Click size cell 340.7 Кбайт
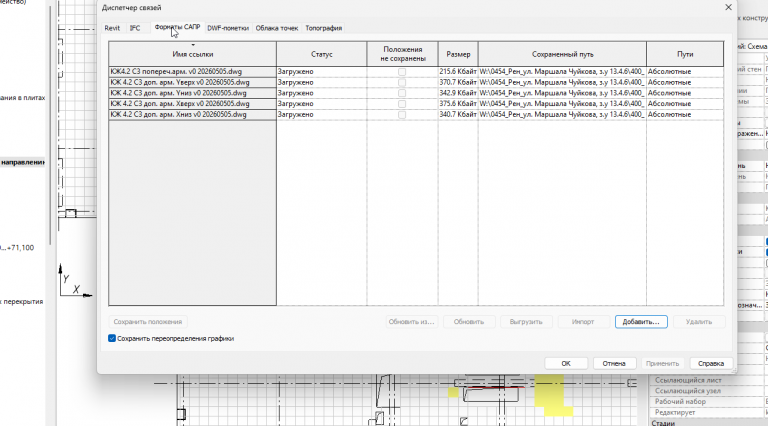Viewport: 768px width, 426px height. (x=458, y=115)
